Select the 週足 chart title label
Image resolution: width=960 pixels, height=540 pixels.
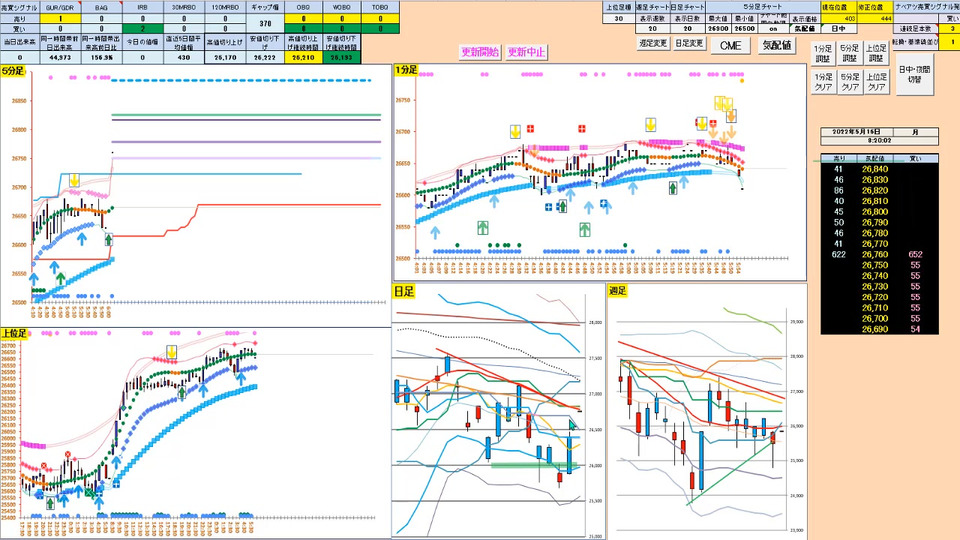coord(618,290)
